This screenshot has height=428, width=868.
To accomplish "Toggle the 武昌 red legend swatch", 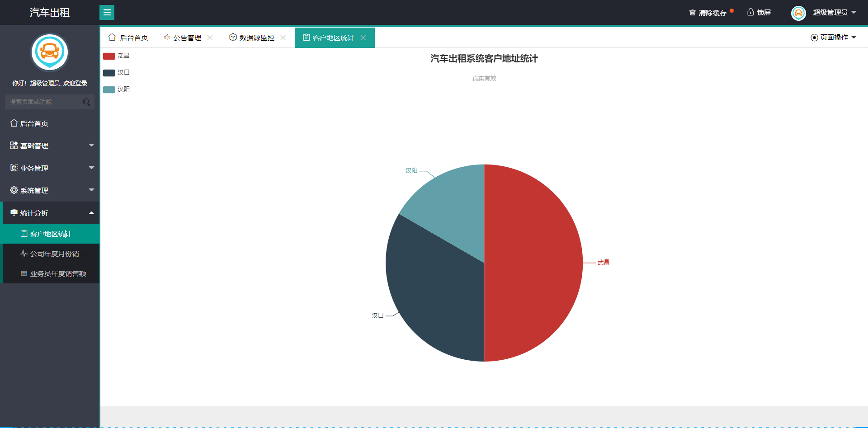I will 109,56.
